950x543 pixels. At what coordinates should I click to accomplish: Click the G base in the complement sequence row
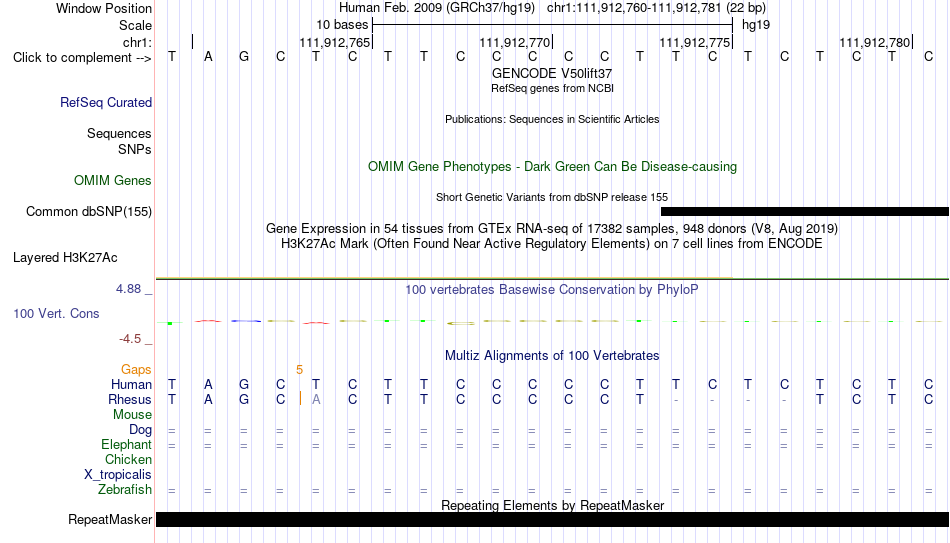coord(244,57)
